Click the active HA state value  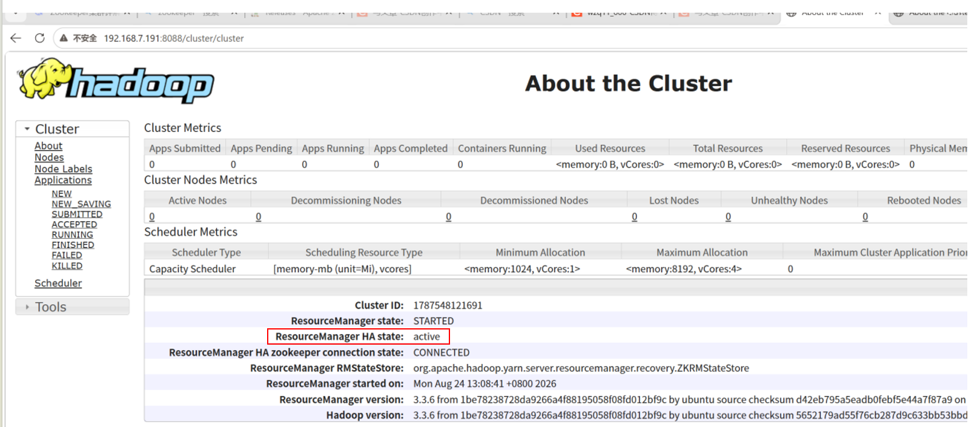(426, 337)
